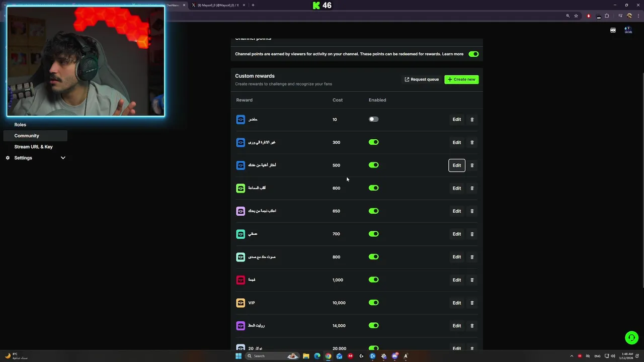Click the Enabled column header
644x362 pixels.
(377, 100)
